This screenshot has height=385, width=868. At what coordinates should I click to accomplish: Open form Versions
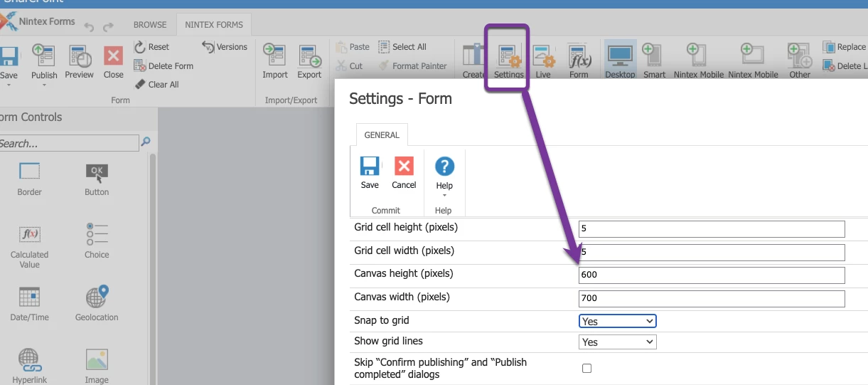coord(225,47)
